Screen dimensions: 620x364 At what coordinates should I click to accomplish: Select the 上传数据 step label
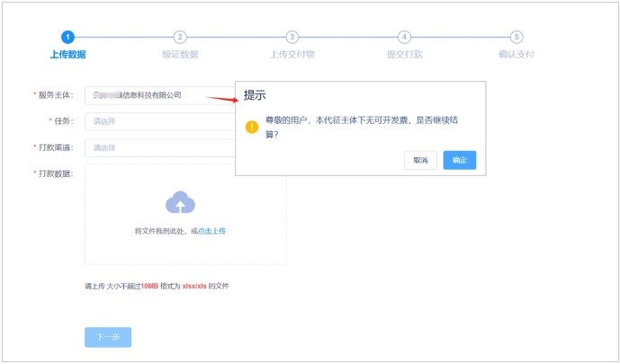point(67,54)
